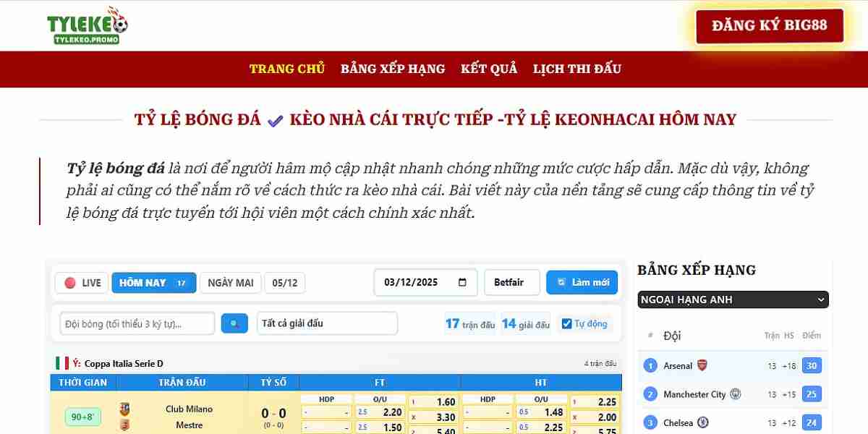Open the NGOẠI HẠNG ANH league dropdown
The height and width of the screenshot is (434, 868).
[733, 299]
